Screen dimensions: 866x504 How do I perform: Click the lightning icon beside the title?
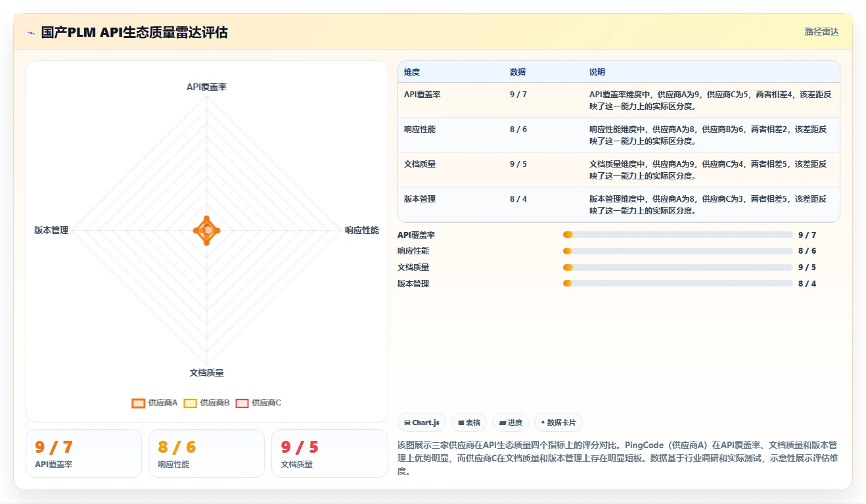[32, 33]
